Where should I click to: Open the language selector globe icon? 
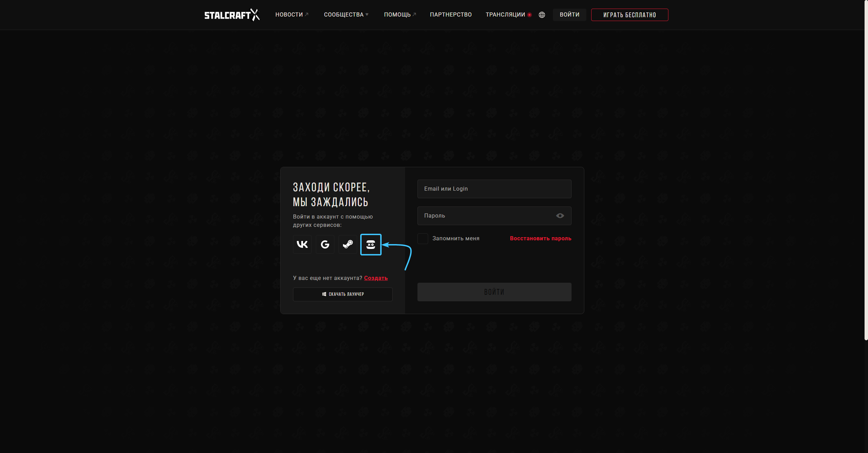coord(542,15)
